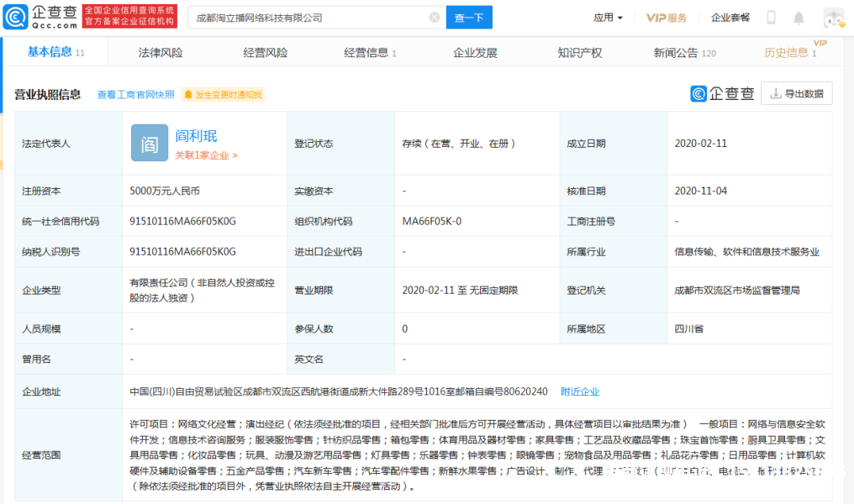Viewport: 854px width, 504px height.
Task: Open the 附近企业 link
Action: 580,391
